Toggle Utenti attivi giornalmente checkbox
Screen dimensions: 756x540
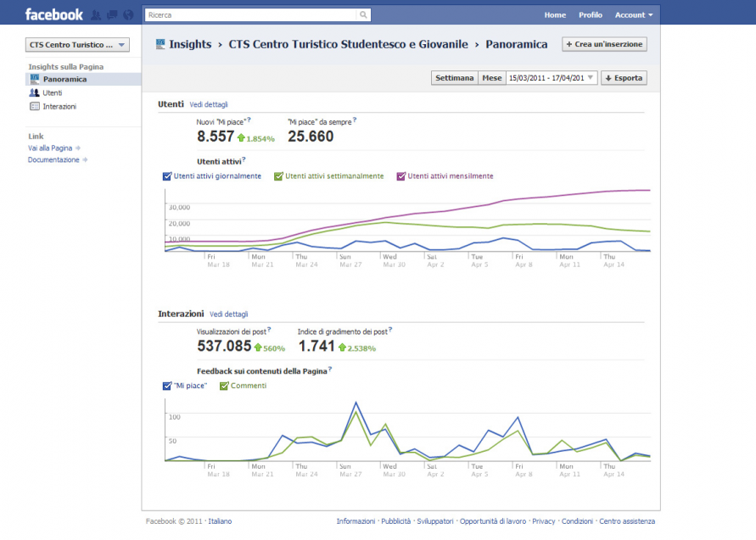167,176
